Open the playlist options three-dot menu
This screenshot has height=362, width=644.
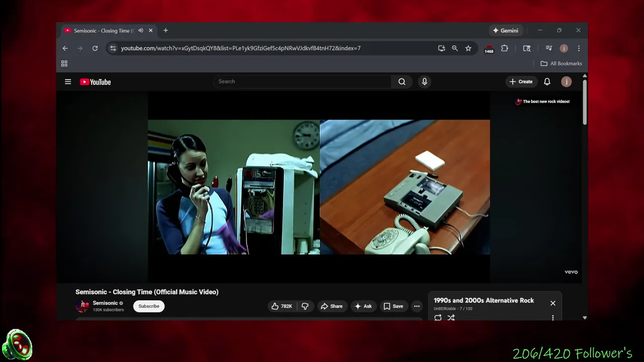553,318
